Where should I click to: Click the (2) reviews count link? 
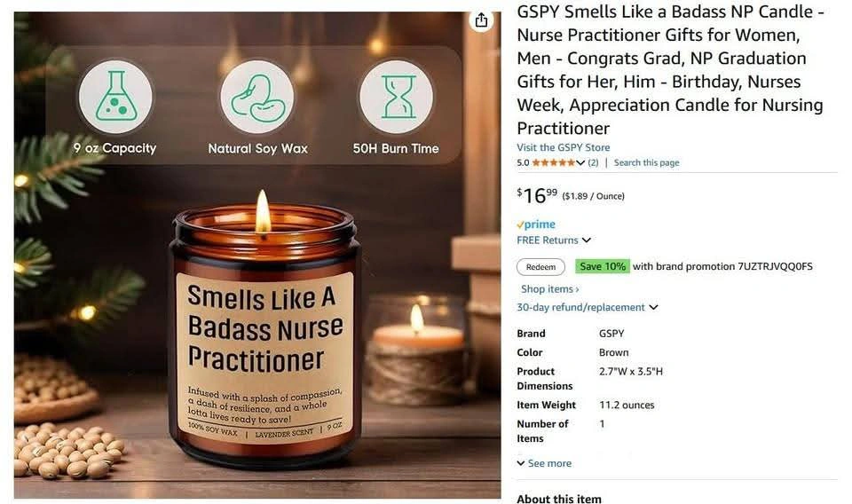click(593, 162)
